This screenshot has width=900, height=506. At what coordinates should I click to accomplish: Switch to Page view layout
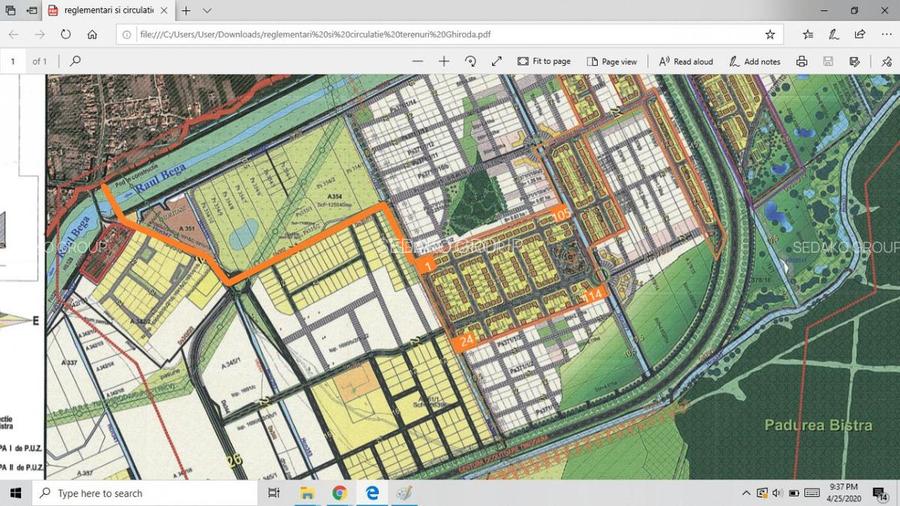612,61
